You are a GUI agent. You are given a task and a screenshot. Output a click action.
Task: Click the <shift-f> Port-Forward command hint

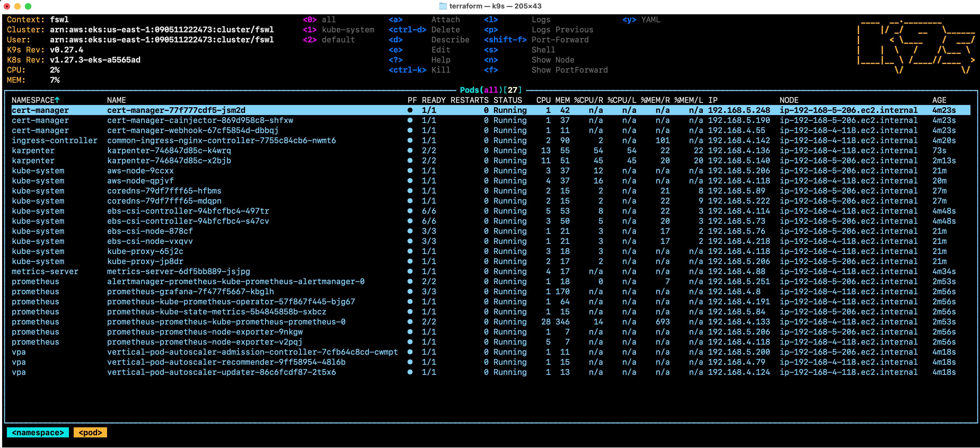[536, 39]
